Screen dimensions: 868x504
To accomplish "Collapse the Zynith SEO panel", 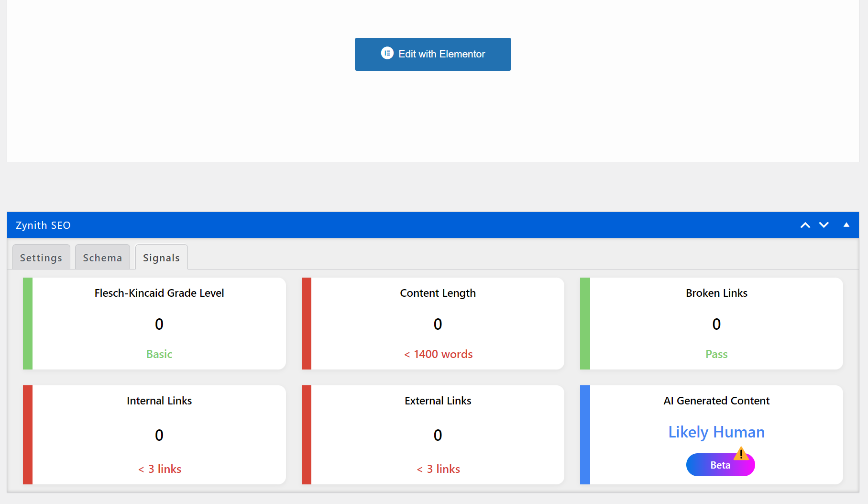I will click(x=846, y=225).
